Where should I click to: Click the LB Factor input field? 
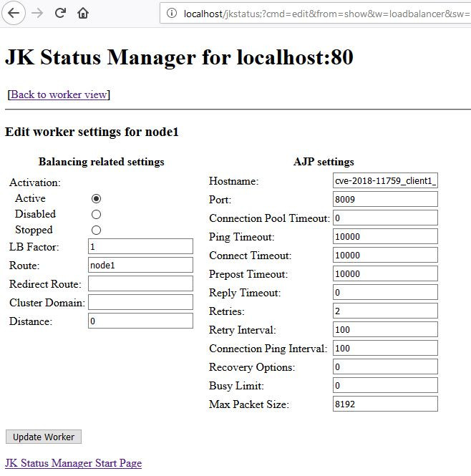pos(140,246)
